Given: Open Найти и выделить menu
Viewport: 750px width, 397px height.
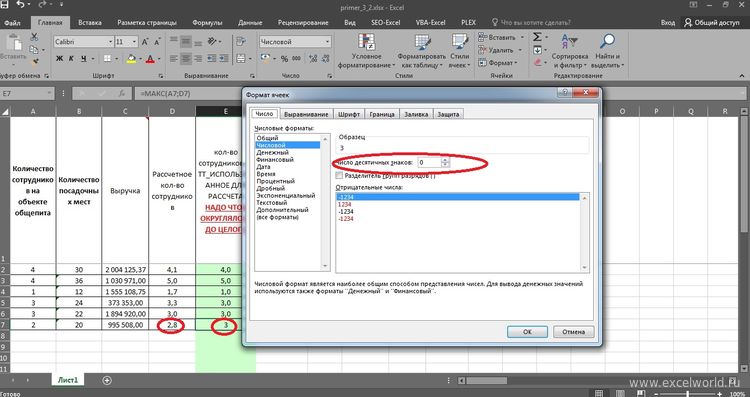Looking at the screenshot, I should pos(607,51).
